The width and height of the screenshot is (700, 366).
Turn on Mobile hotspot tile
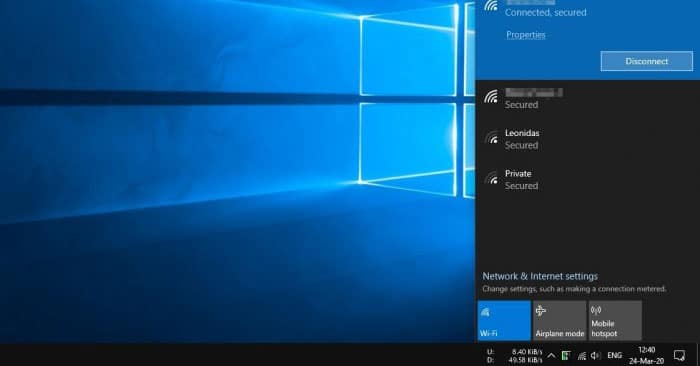click(615, 320)
